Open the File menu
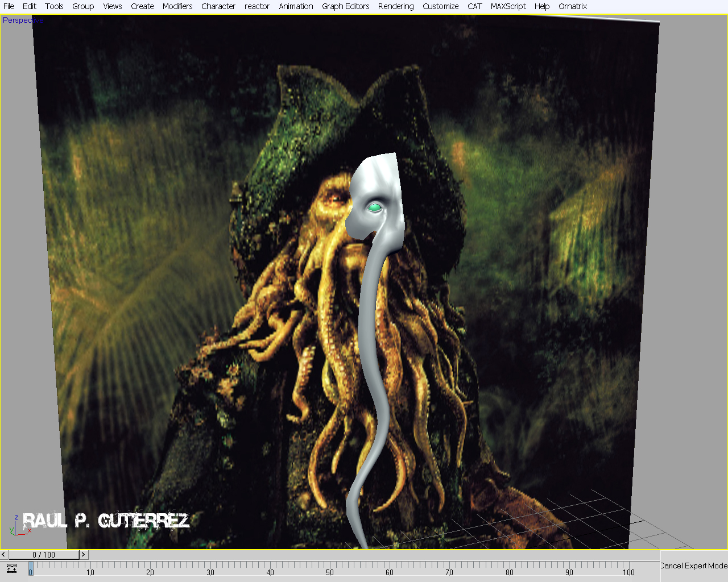 [x=9, y=6]
